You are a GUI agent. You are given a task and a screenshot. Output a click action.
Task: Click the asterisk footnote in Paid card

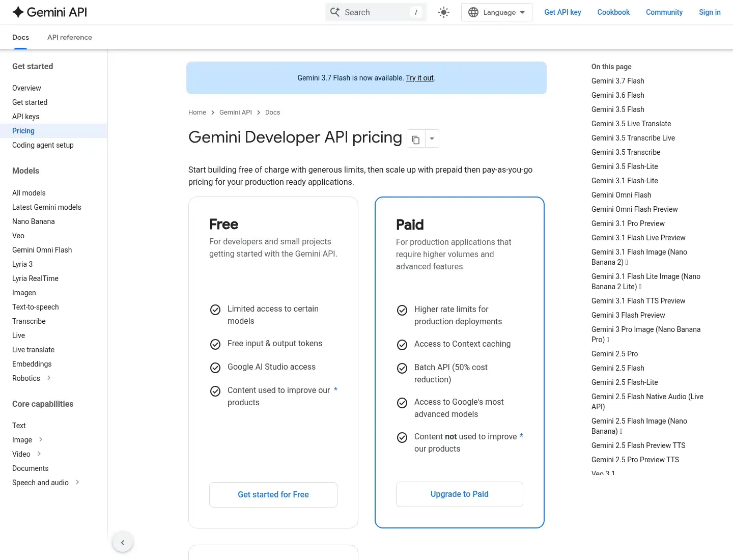coord(521,436)
